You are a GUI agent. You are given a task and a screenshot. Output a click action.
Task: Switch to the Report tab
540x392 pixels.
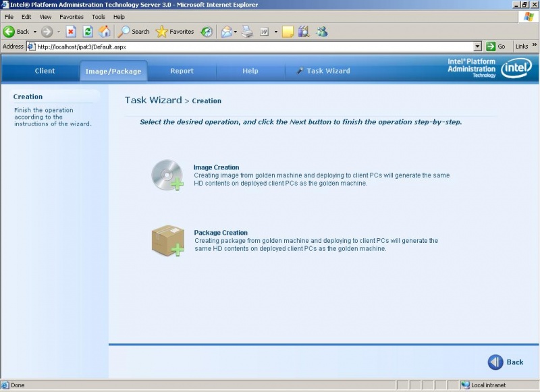[x=181, y=70]
